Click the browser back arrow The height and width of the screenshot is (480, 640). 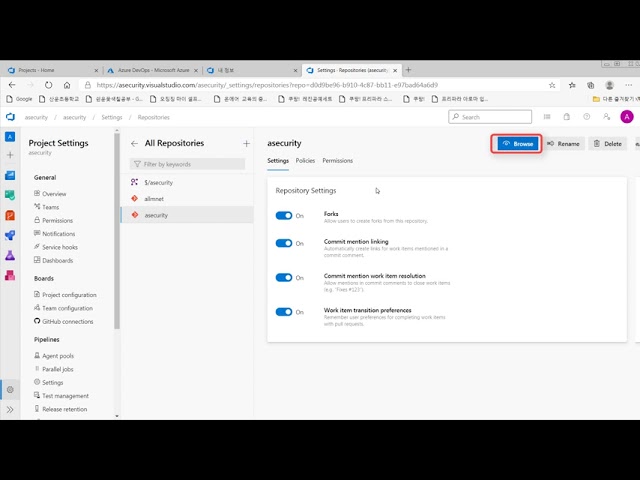12,85
